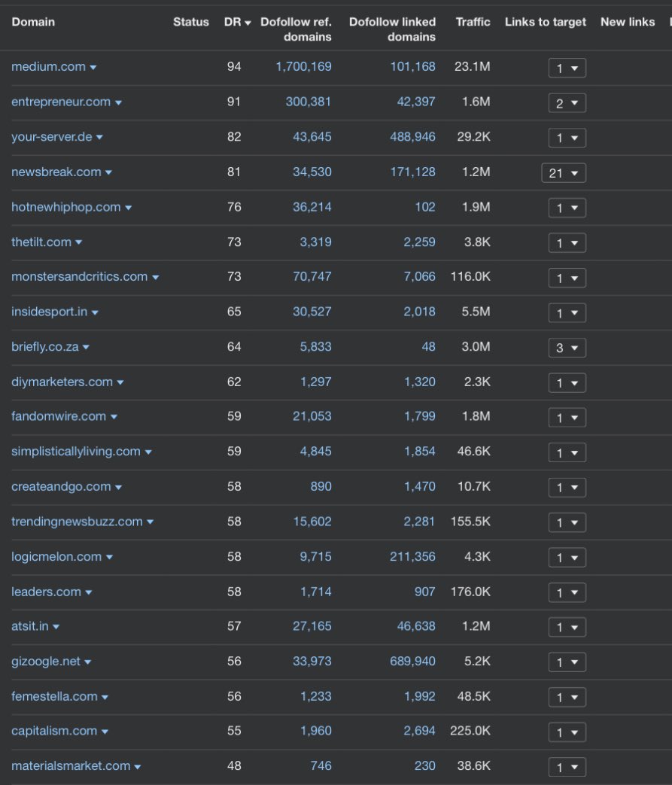
Task: Open Links to target dropdown for leaders.com
Action: click(567, 592)
